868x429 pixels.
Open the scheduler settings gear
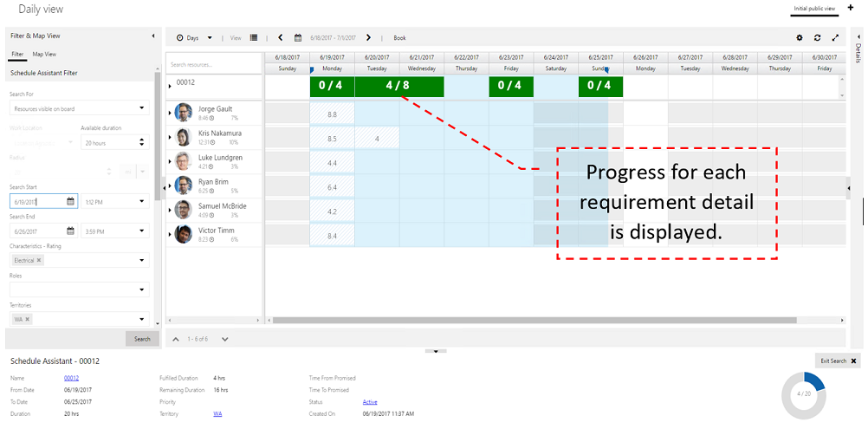800,38
